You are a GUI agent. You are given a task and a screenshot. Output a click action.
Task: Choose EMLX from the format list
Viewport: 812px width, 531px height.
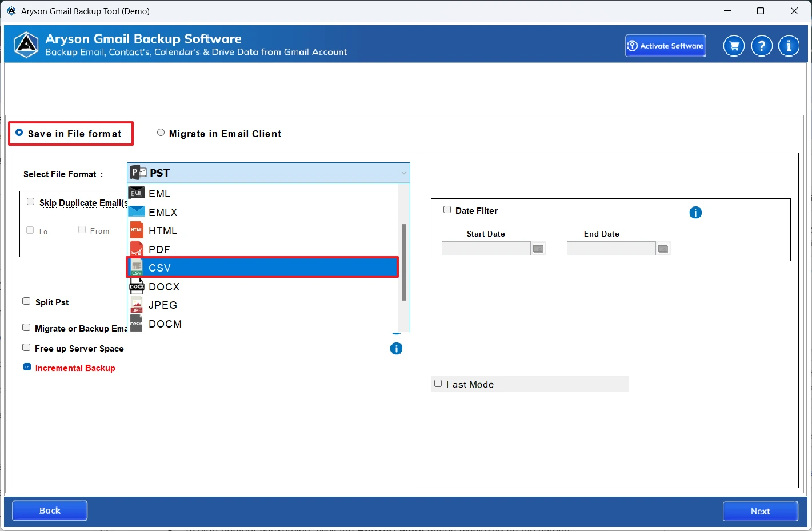coord(262,212)
